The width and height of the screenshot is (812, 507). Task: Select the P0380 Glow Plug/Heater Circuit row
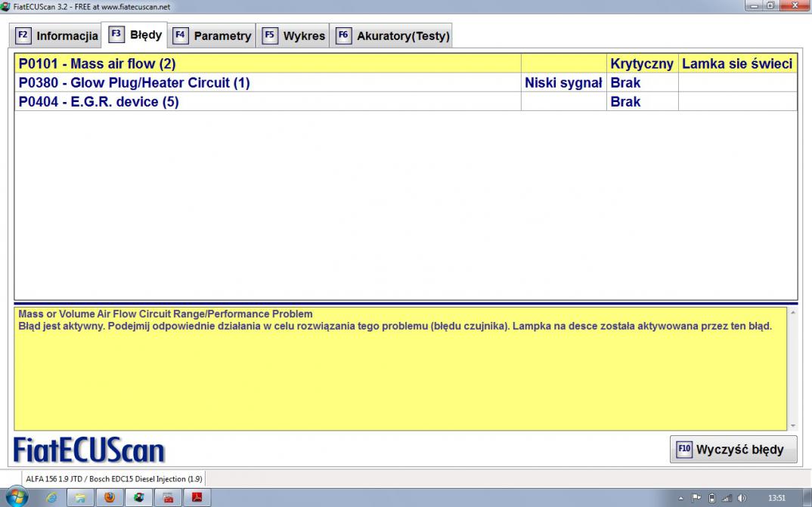coord(406,83)
